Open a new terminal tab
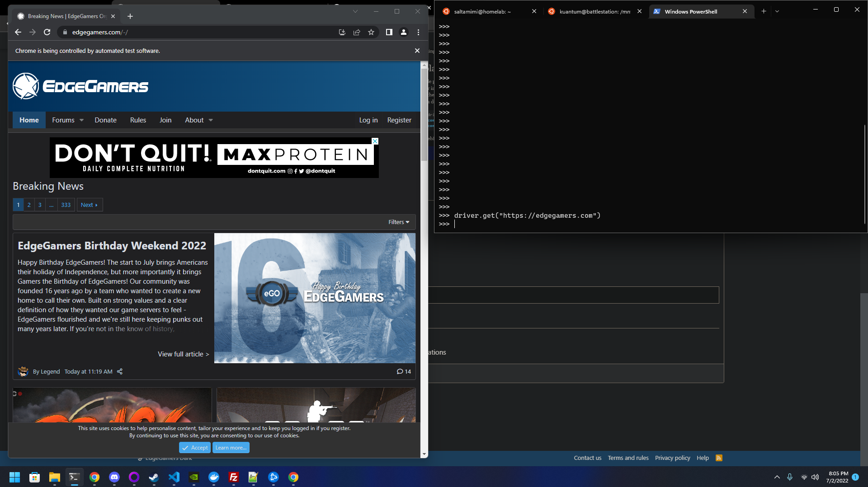The height and width of the screenshot is (487, 868). click(764, 11)
